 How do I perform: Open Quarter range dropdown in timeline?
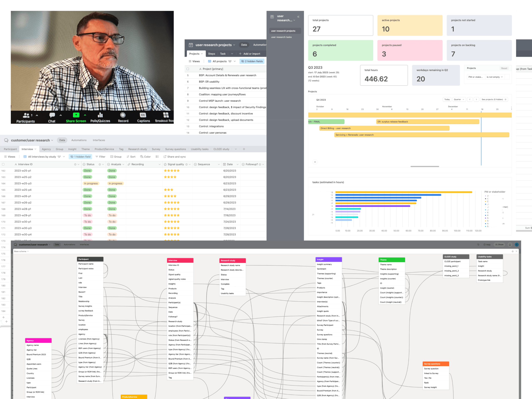(459, 99)
